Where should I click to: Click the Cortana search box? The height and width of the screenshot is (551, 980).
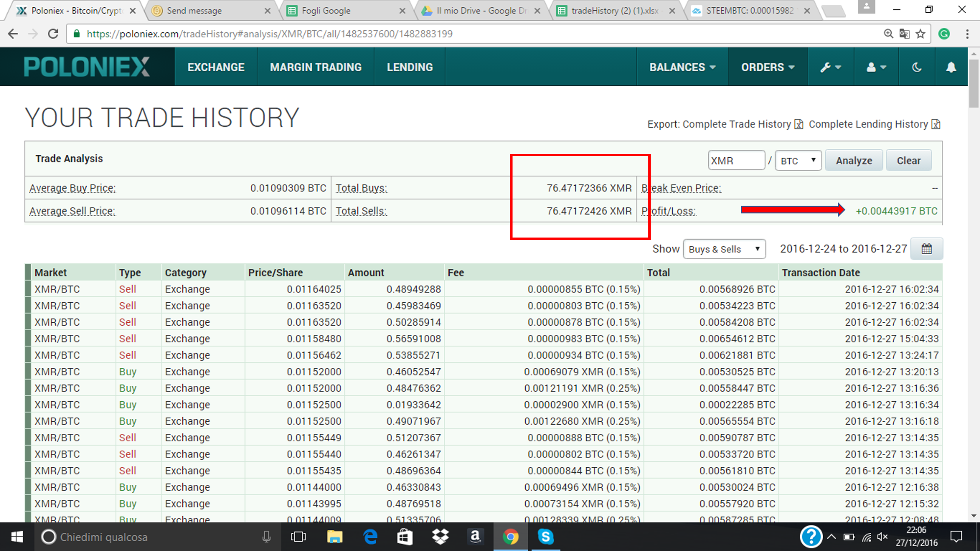(x=157, y=537)
